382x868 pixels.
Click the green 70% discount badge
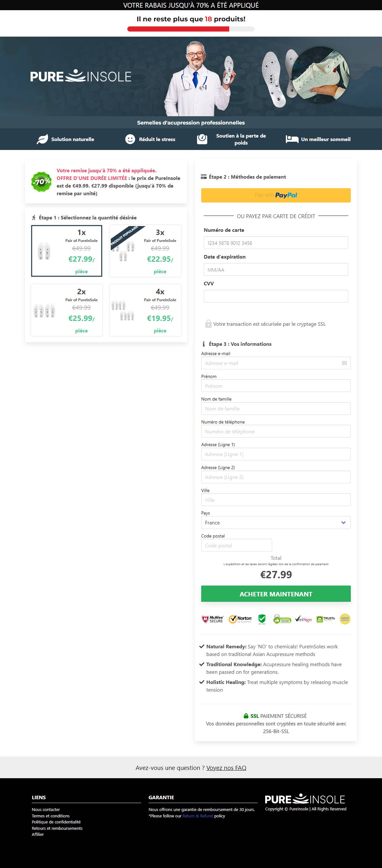(x=41, y=181)
